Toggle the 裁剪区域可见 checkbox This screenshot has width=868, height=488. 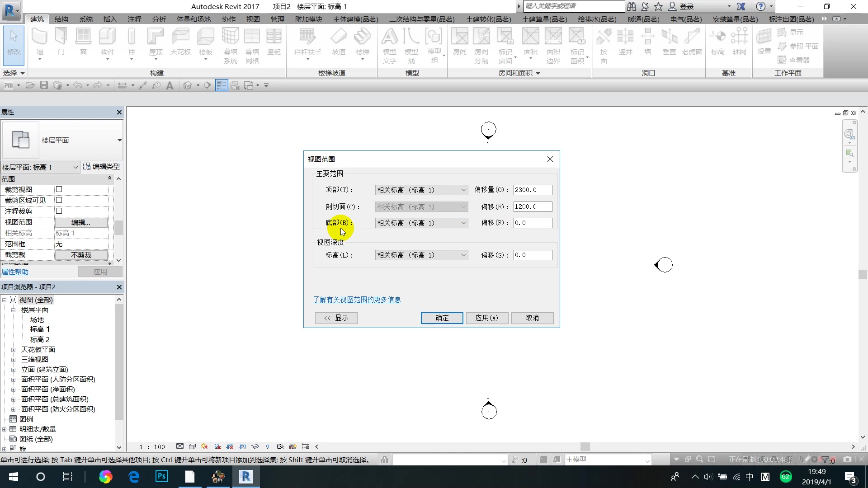coord(59,200)
